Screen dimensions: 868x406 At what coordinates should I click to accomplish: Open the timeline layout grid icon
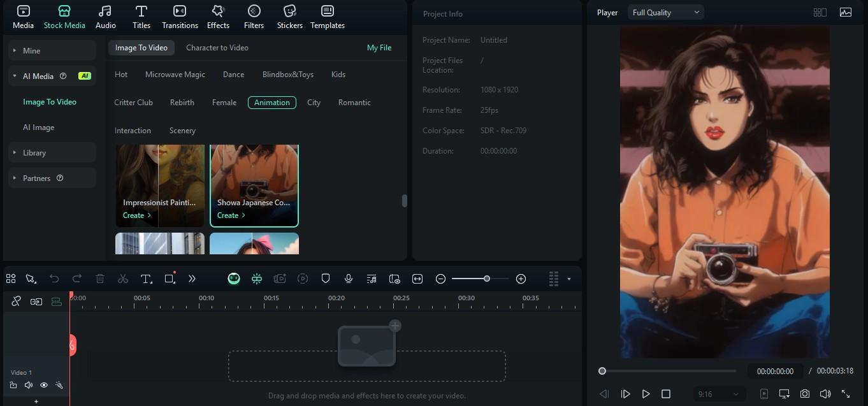click(x=11, y=279)
